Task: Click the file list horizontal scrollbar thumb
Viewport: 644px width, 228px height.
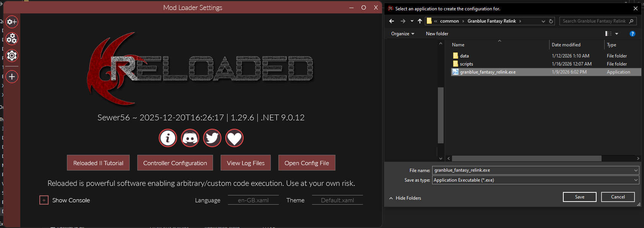Action: click(527, 158)
